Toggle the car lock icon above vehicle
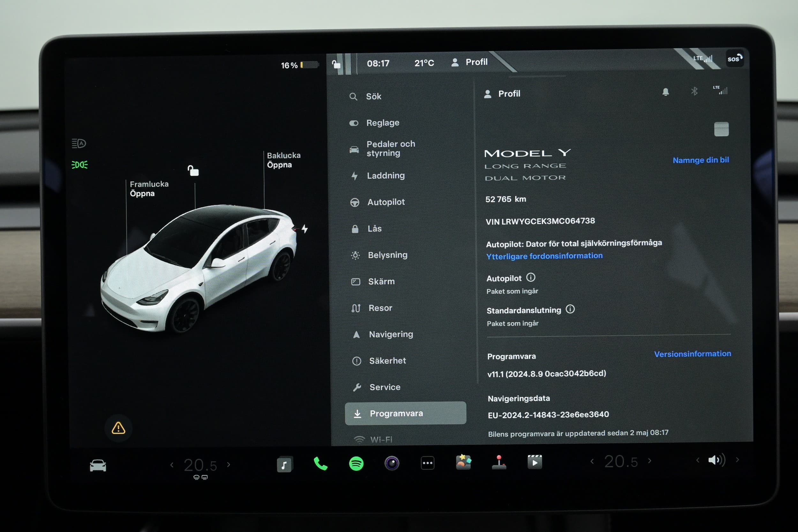Image resolution: width=798 pixels, height=532 pixels. 193,170
